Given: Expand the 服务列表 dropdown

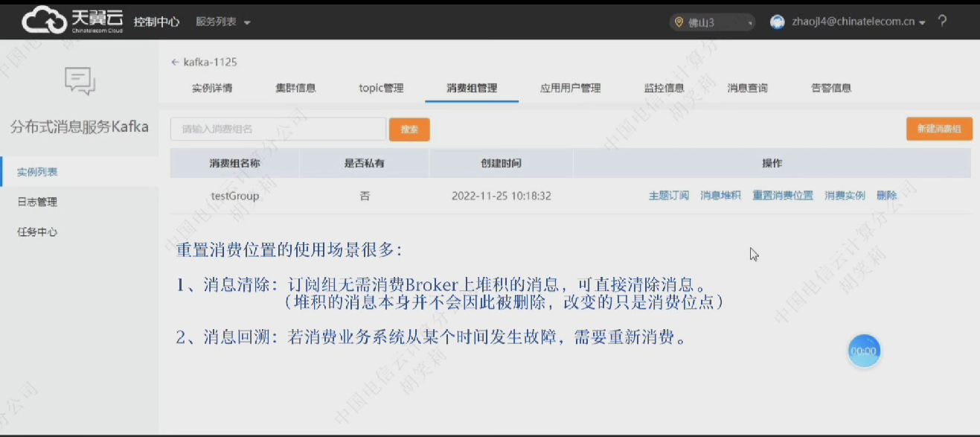Looking at the screenshot, I should (222, 22).
